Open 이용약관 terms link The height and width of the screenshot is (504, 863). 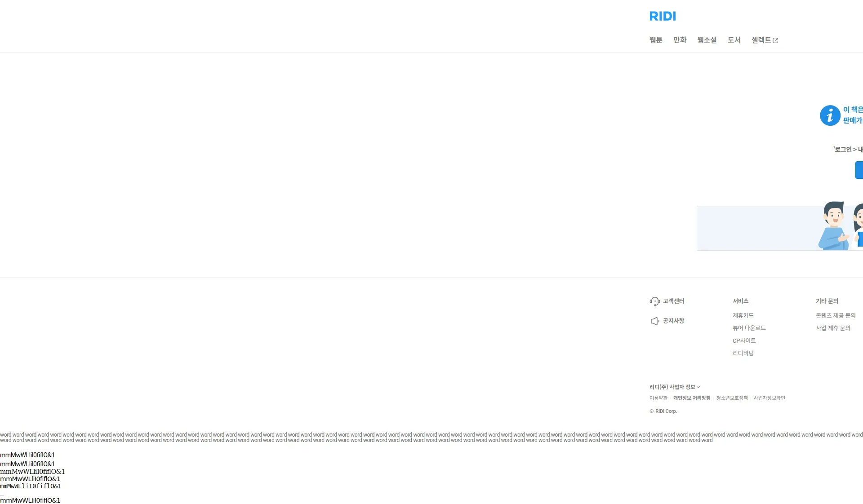coord(658,398)
